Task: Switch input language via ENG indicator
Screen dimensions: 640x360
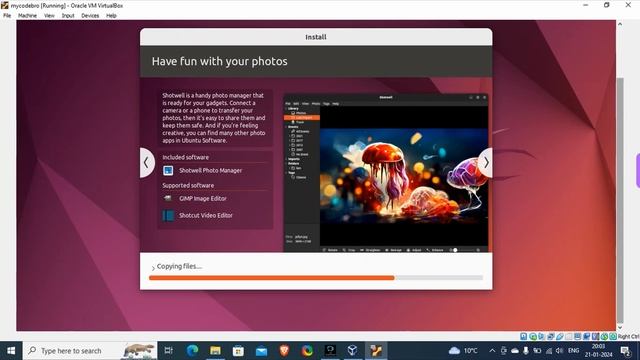Action: (x=573, y=351)
